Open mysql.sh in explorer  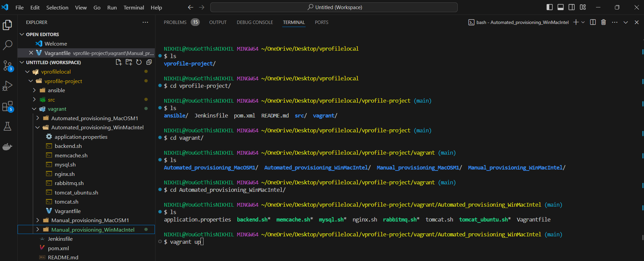(65, 164)
